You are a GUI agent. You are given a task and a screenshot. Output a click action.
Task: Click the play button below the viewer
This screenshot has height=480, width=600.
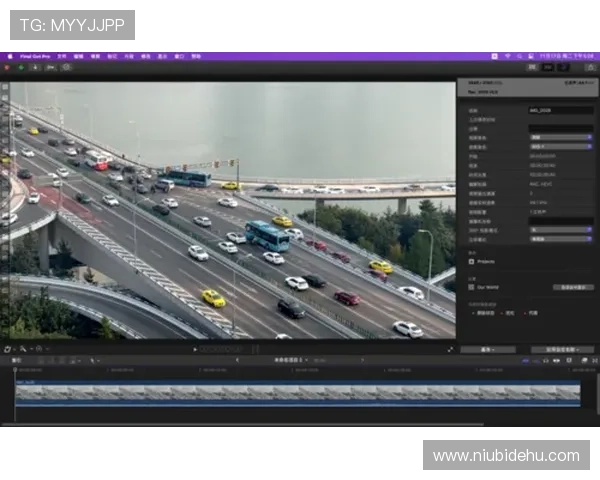pyautogui.click(x=195, y=349)
